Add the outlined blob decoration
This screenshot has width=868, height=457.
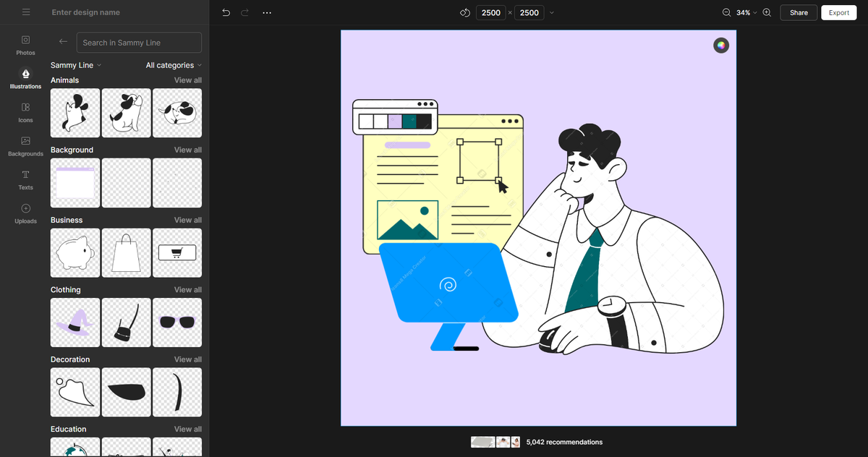75,392
